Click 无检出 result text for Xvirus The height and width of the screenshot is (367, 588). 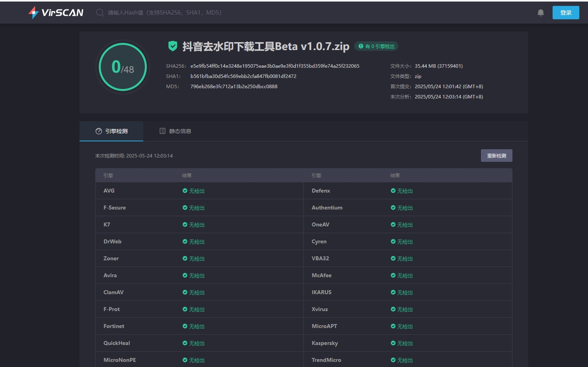[x=405, y=310]
